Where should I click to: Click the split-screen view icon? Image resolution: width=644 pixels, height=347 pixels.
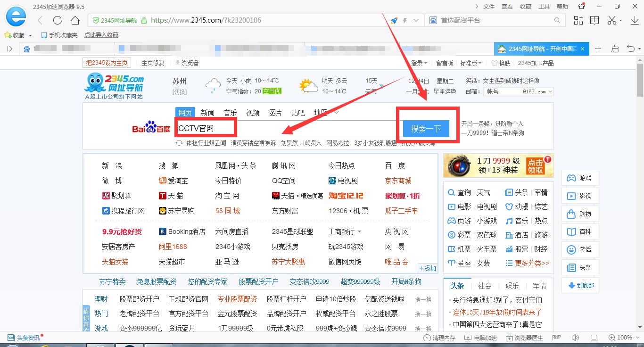(x=578, y=20)
